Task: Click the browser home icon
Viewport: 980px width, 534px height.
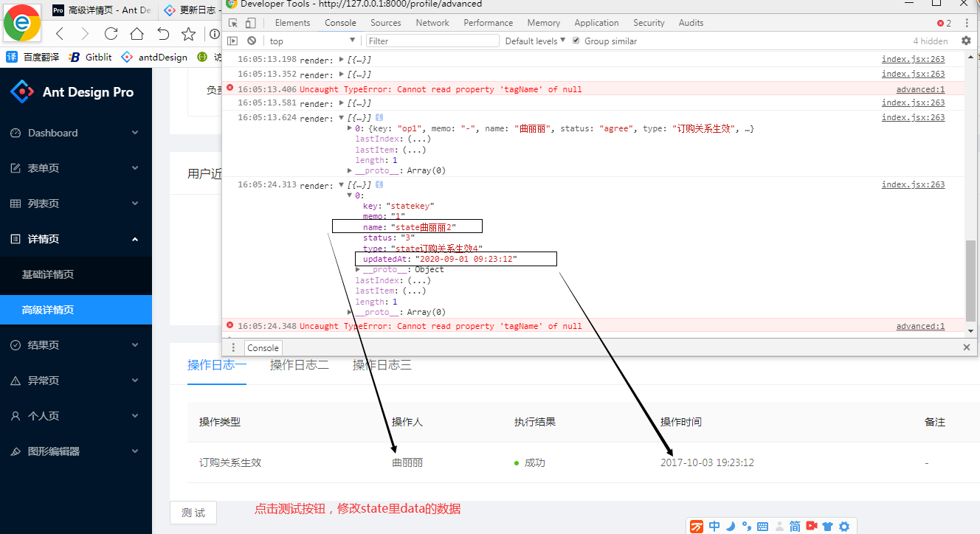Action: [x=136, y=34]
